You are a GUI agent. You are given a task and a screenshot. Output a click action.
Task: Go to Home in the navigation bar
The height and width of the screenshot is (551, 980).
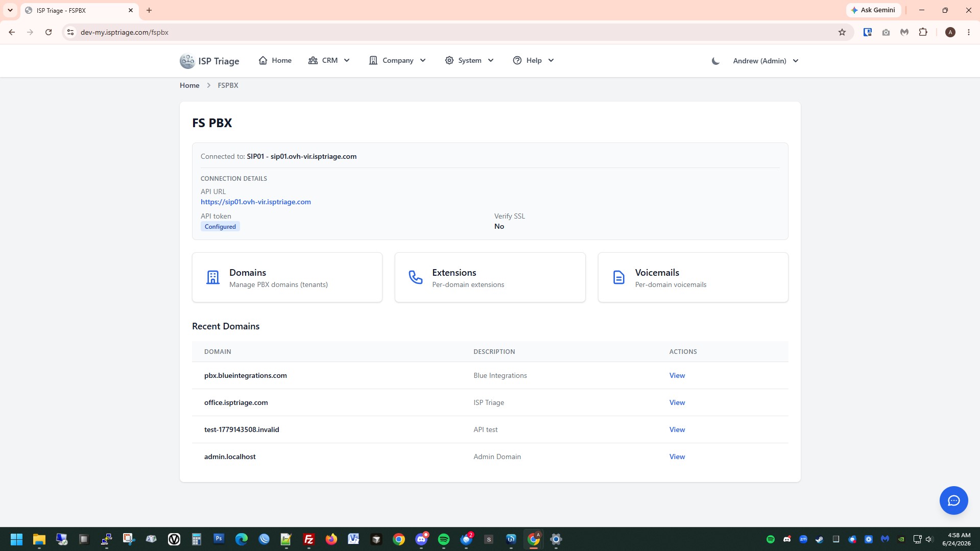[x=275, y=60]
